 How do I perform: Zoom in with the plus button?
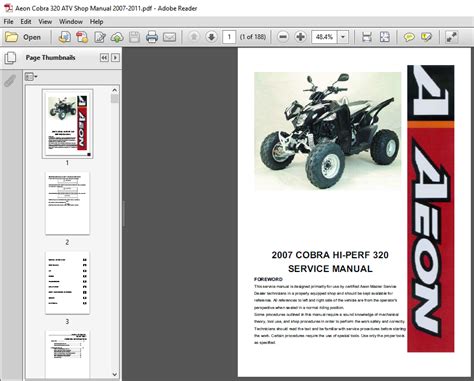[300, 37]
